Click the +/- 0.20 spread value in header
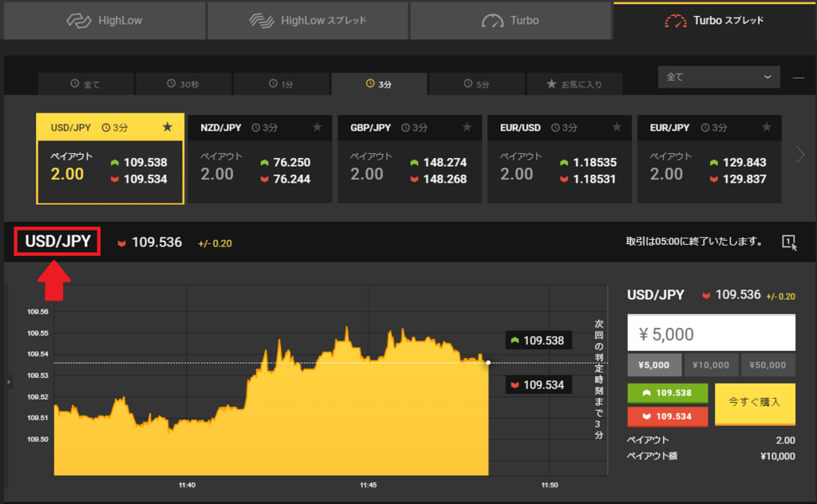This screenshot has height=504, width=817. point(215,243)
